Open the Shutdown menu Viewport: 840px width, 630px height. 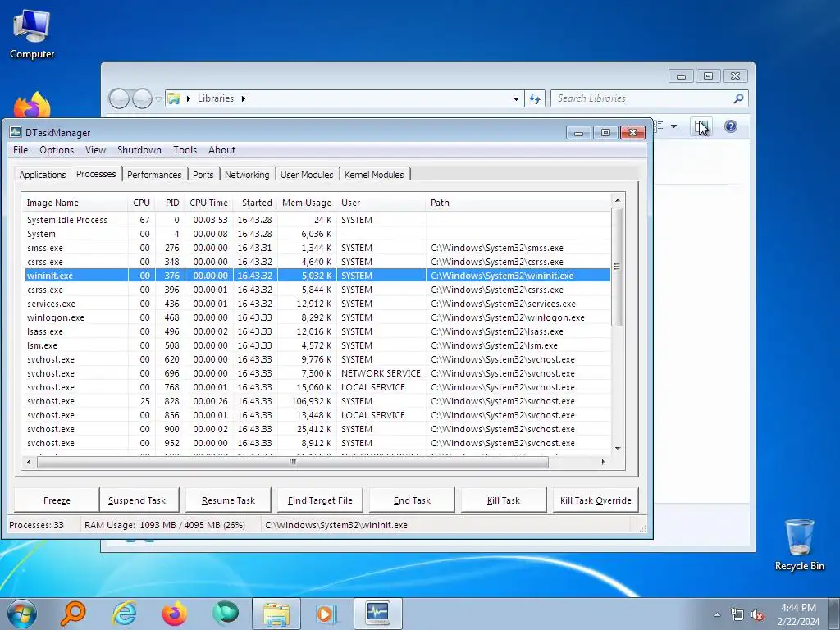click(139, 150)
